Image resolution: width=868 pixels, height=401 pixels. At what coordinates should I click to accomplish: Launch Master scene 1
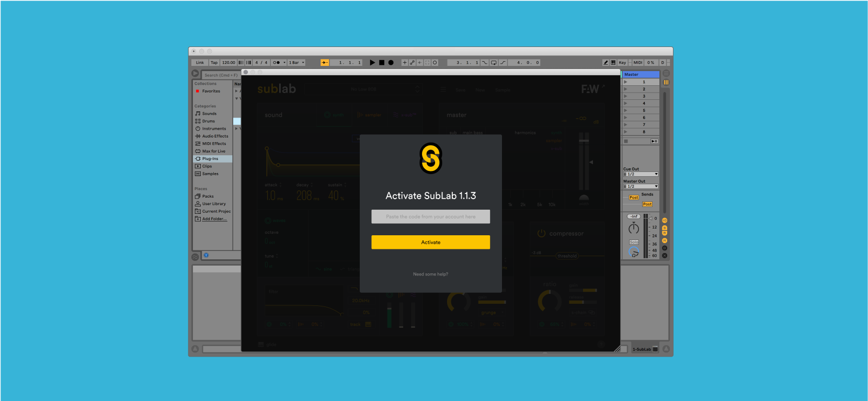click(626, 82)
